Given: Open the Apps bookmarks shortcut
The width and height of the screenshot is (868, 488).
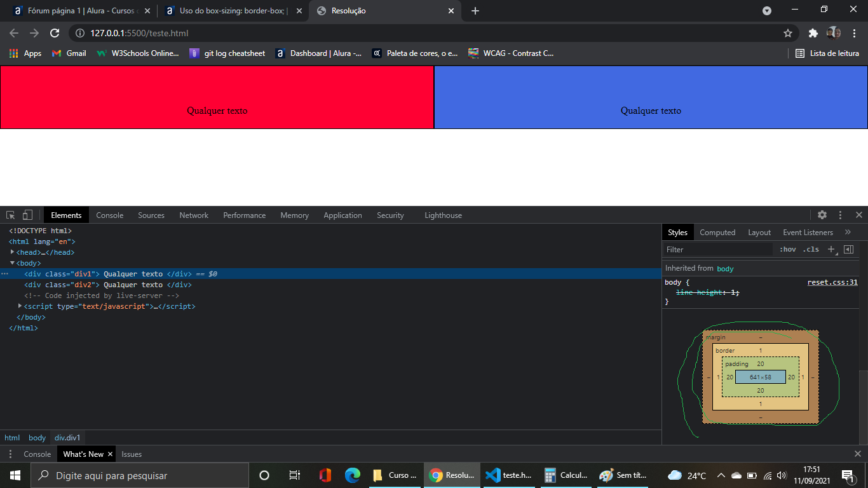Looking at the screenshot, I should tap(25, 53).
